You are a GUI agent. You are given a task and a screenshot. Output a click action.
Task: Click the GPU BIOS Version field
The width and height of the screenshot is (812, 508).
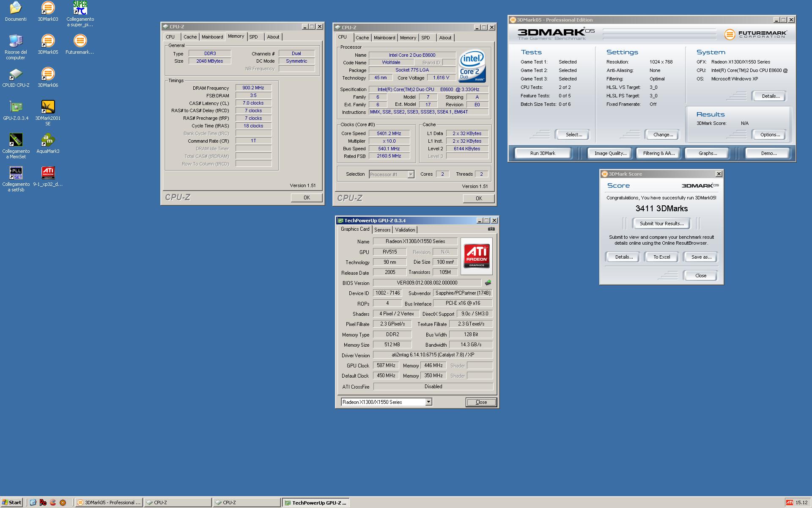click(x=427, y=283)
